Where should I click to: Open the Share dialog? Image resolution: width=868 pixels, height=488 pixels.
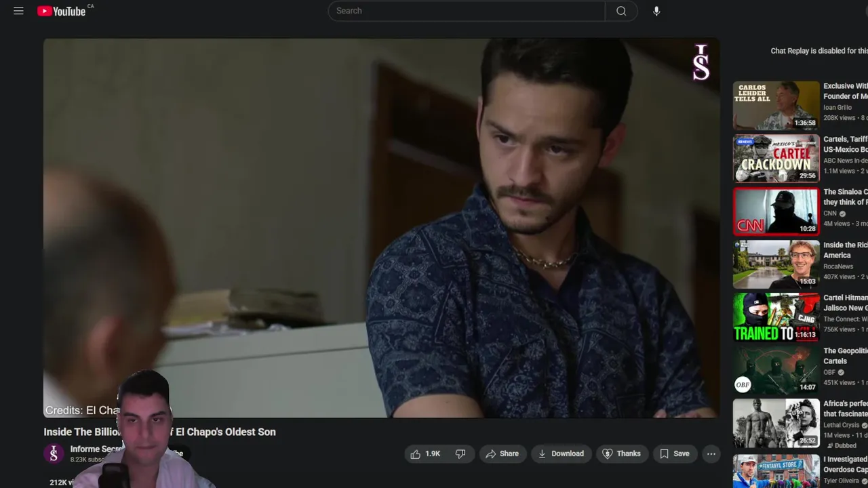[502, 454]
